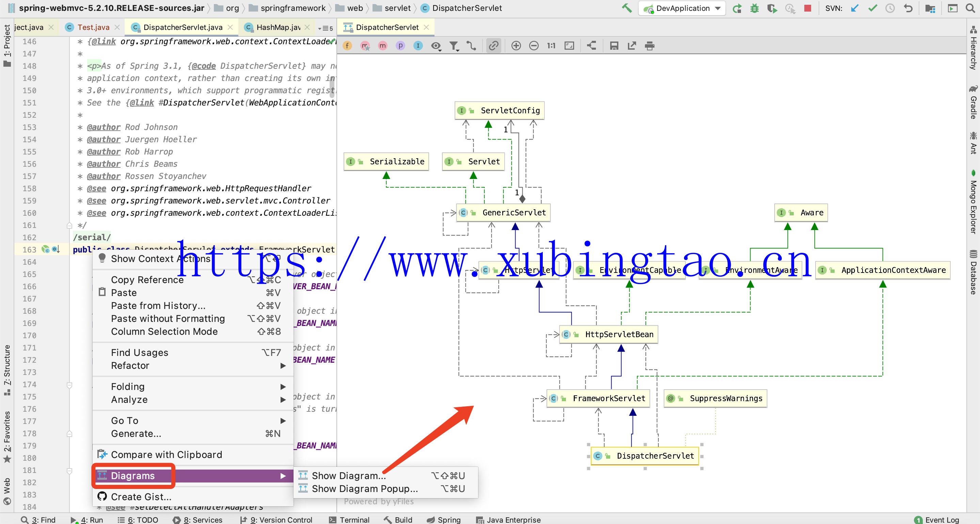This screenshot has width=980, height=524.
Task: Fit the diagram content to the window
Action: click(x=569, y=46)
